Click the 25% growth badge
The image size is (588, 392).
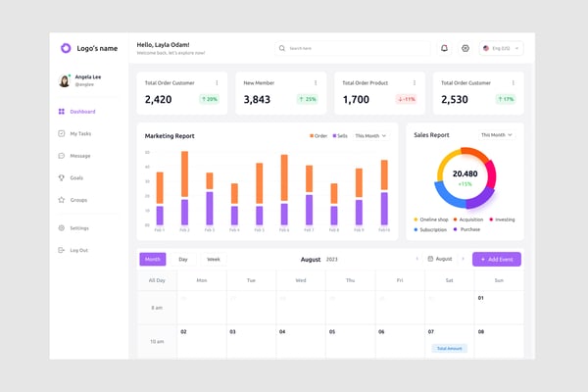[x=308, y=99]
